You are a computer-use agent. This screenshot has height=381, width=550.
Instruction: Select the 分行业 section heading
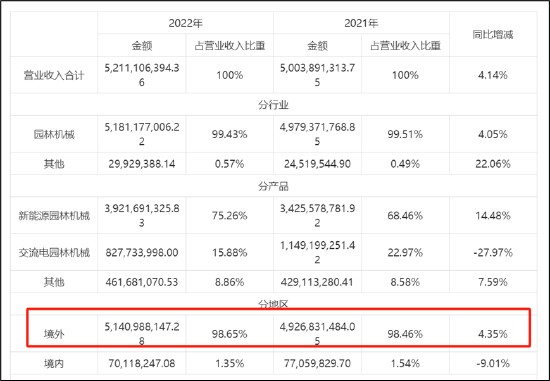(274, 105)
